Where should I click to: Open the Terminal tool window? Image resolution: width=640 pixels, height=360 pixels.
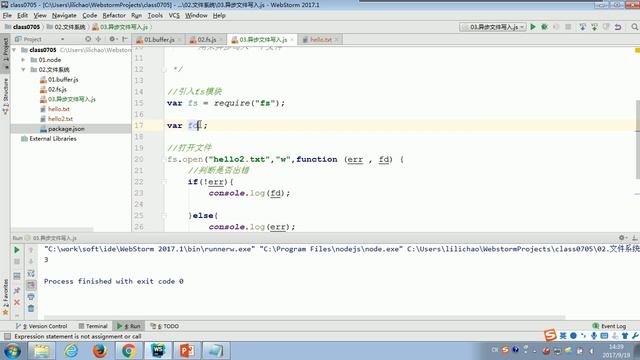[x=93, y=326]
